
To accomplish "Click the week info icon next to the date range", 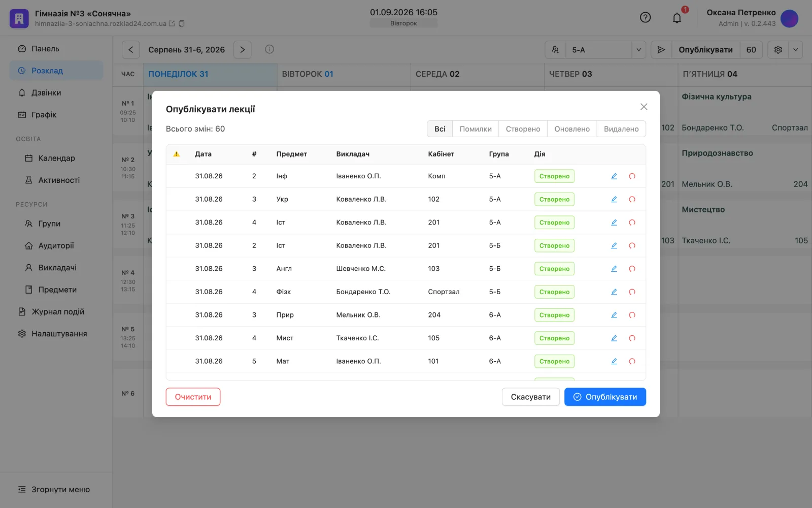I will [x=269, y=49].
